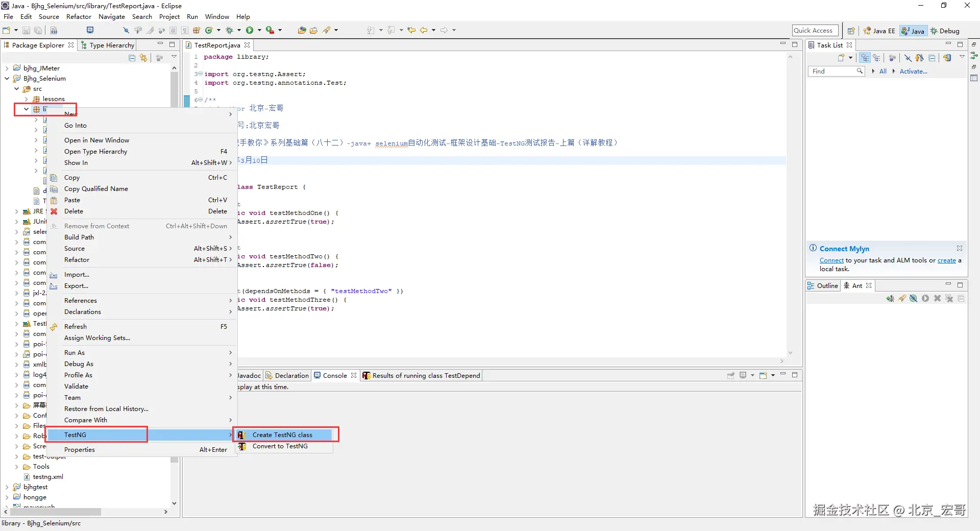
Task: Open Package Explorer view menu triangle
Action: tap(174, 57)
